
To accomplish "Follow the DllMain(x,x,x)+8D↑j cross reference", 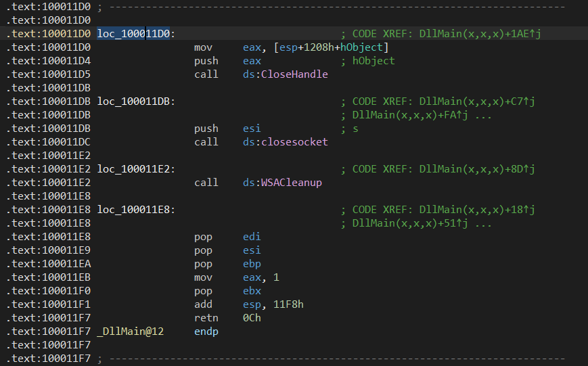I will [477, 169].
